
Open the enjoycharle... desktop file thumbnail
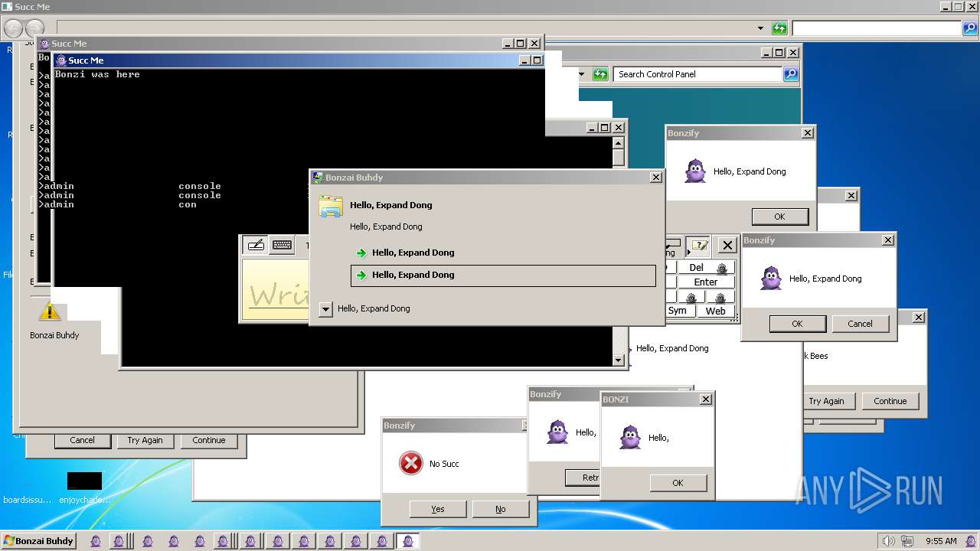84,481
